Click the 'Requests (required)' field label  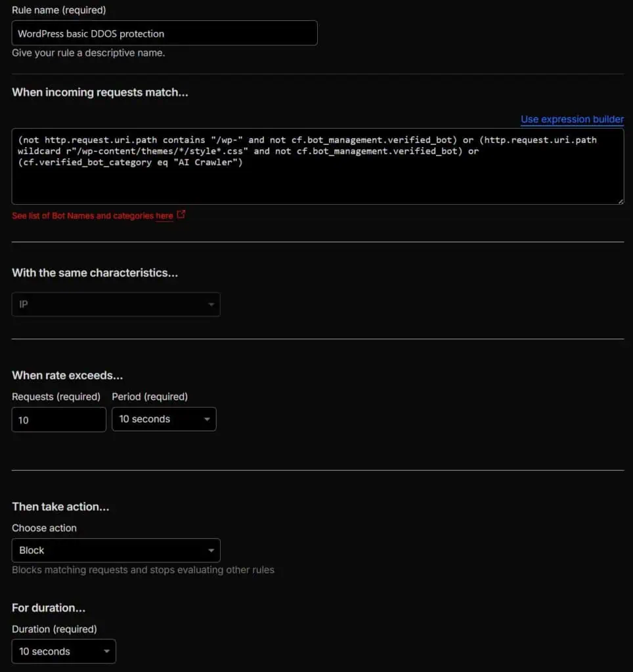coord(56,396)
